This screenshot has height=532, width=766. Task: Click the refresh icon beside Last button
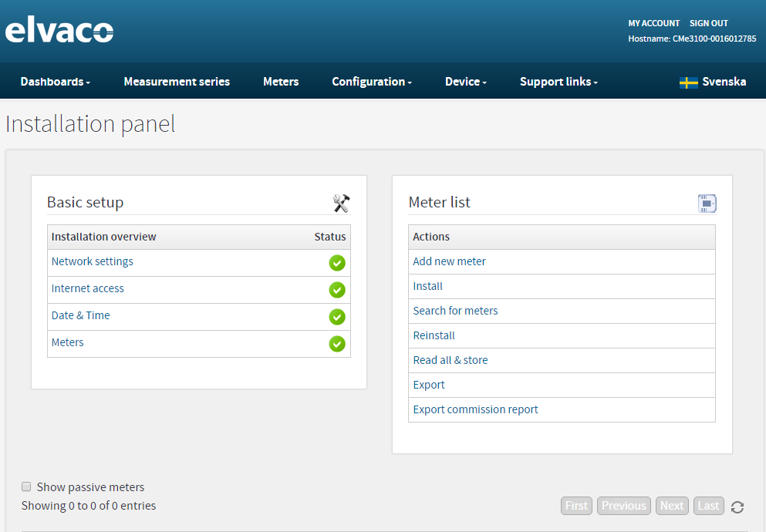click(x=737, y=507)
